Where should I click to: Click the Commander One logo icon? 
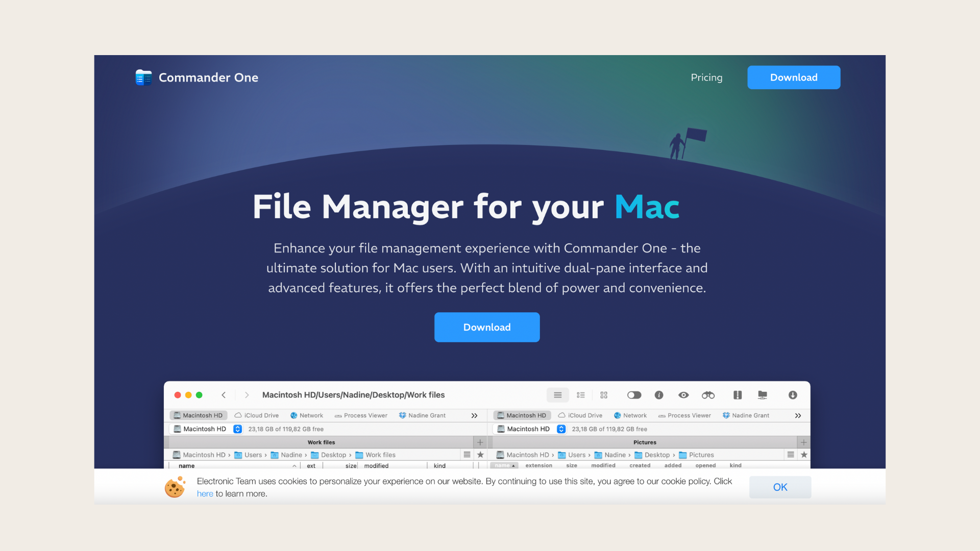point(143,78)
